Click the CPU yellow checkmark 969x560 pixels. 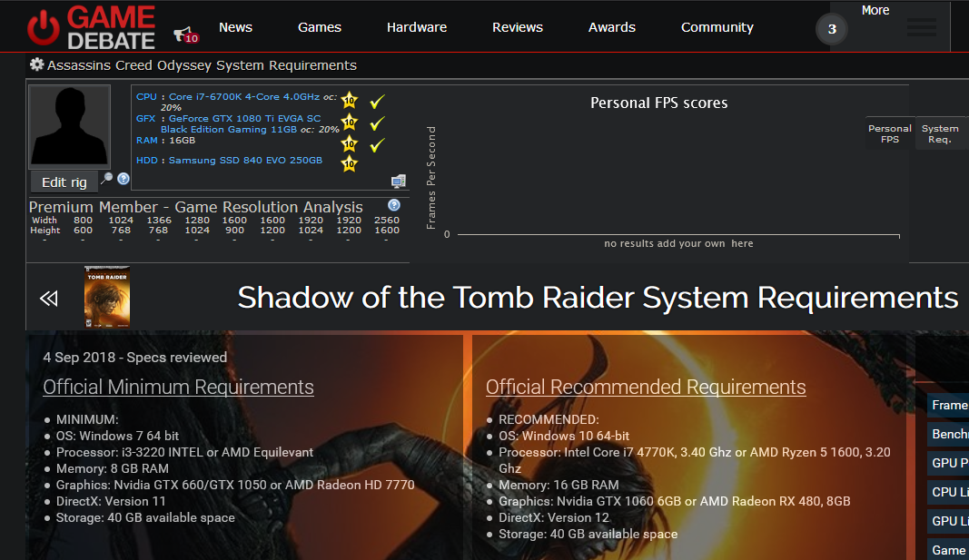pyautogui.click(x=377, y=101)
